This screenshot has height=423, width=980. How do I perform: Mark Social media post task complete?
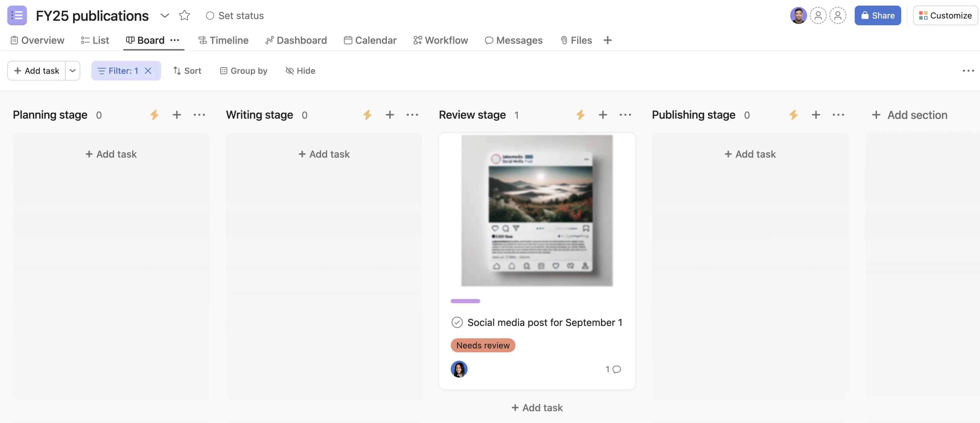coord(457,322)
